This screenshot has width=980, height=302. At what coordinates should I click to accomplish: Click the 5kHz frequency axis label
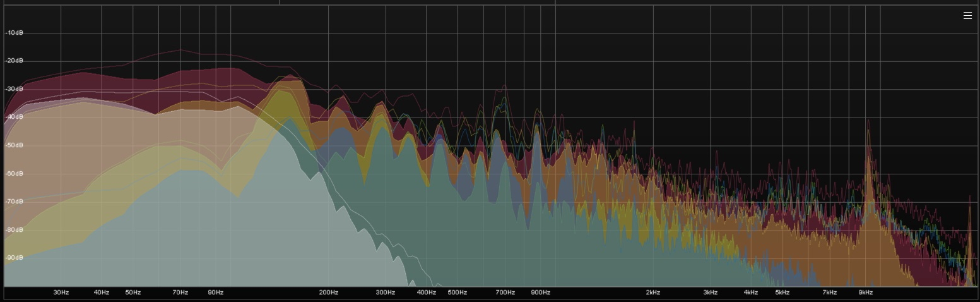point(782,293)
